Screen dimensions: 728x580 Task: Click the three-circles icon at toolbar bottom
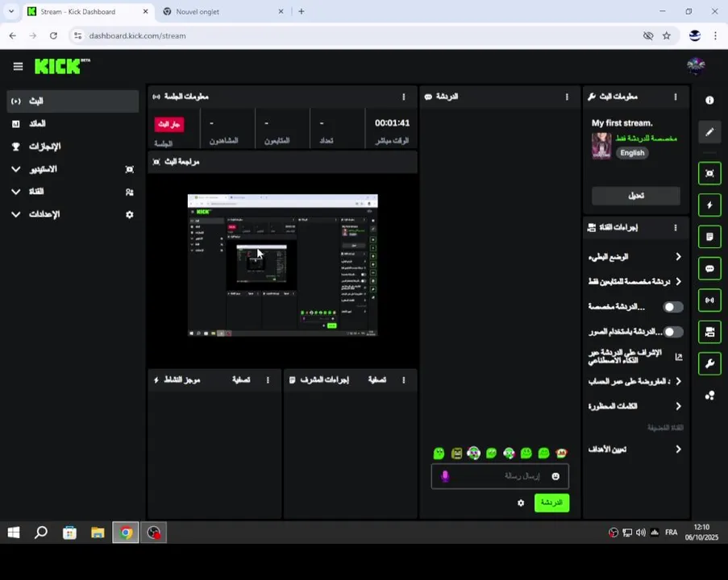pyautogui.click(x=709, y=396)
